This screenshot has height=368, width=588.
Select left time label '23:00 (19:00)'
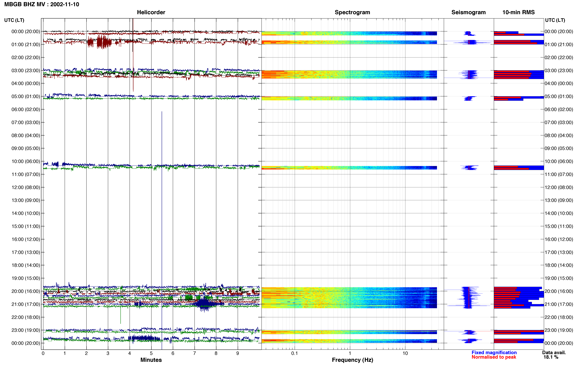26,330
